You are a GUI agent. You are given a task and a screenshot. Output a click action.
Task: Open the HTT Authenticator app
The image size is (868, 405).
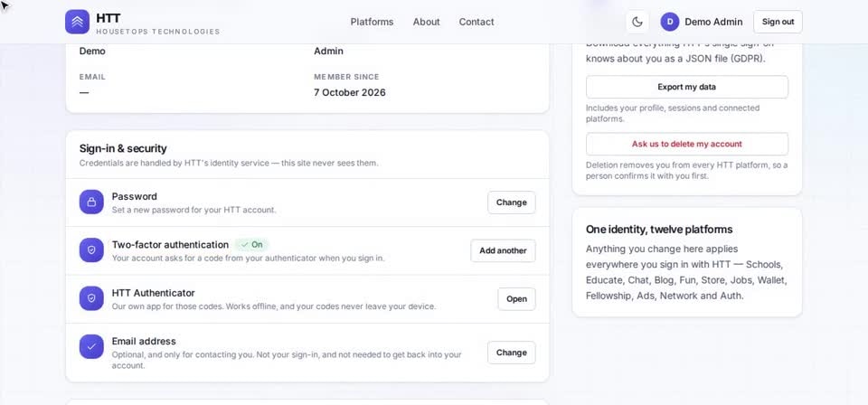coord(516,298)
